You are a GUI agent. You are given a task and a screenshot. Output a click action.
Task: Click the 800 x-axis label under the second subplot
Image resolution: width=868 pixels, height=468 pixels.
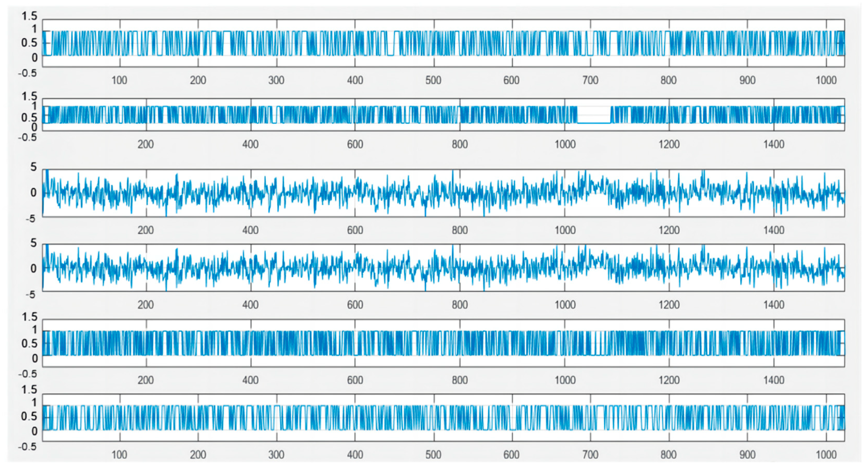coord(460,144)
